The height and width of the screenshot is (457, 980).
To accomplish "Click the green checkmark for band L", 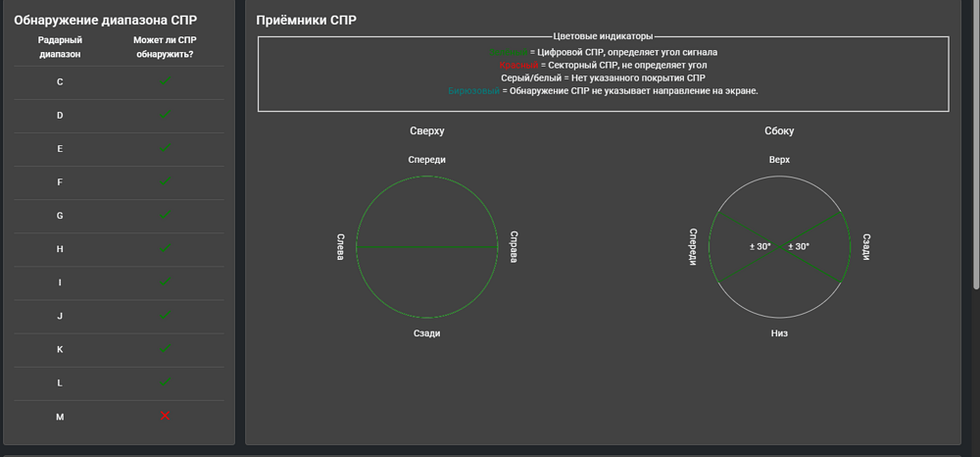I will pyautogui.click(x=165, y=382).
